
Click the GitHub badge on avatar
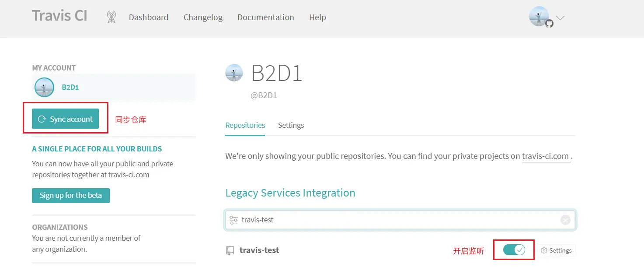coord(550,24)
